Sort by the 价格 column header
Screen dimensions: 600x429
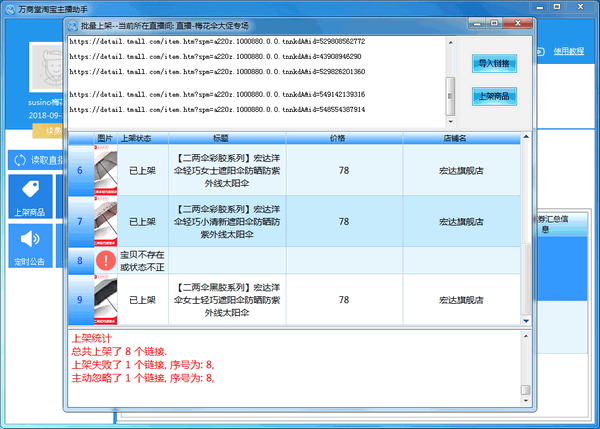[x=344, y=139]
